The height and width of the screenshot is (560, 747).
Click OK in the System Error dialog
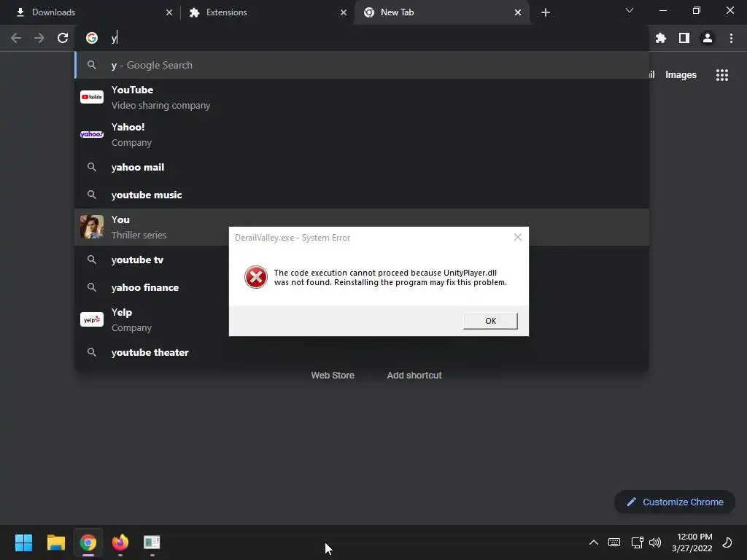490,321
